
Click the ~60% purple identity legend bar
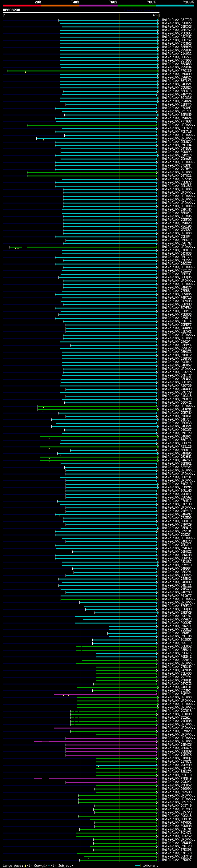coord(99,6)
